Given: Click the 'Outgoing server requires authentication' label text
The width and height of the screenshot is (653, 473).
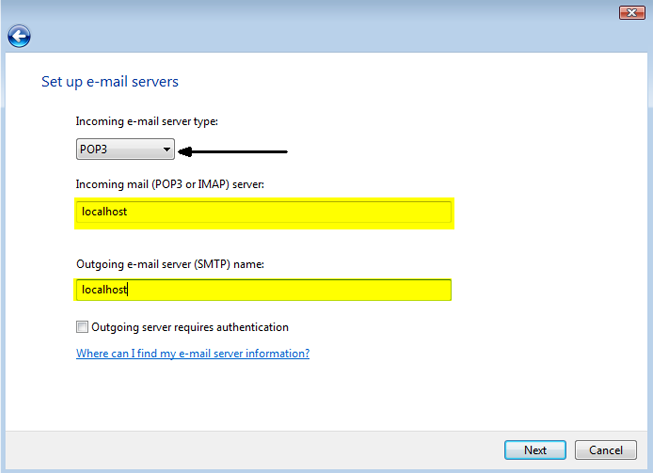Looking at the screenshot, I should (x=189, y=327).
